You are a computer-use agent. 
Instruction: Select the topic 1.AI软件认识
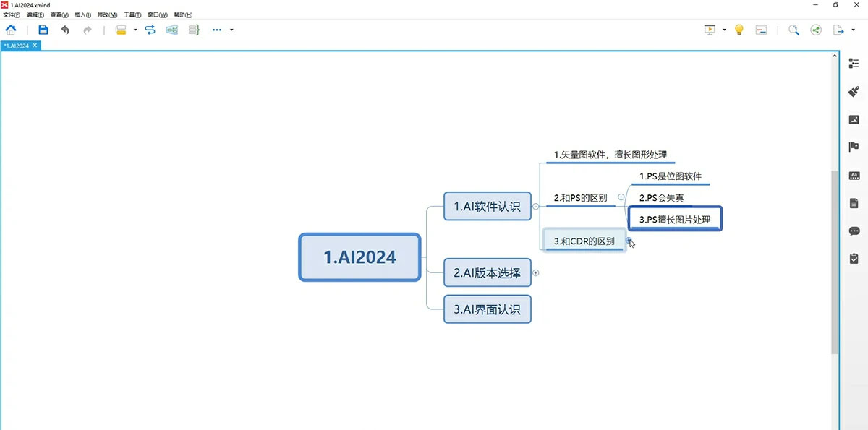pyautogui.click(x=487, y=206)
